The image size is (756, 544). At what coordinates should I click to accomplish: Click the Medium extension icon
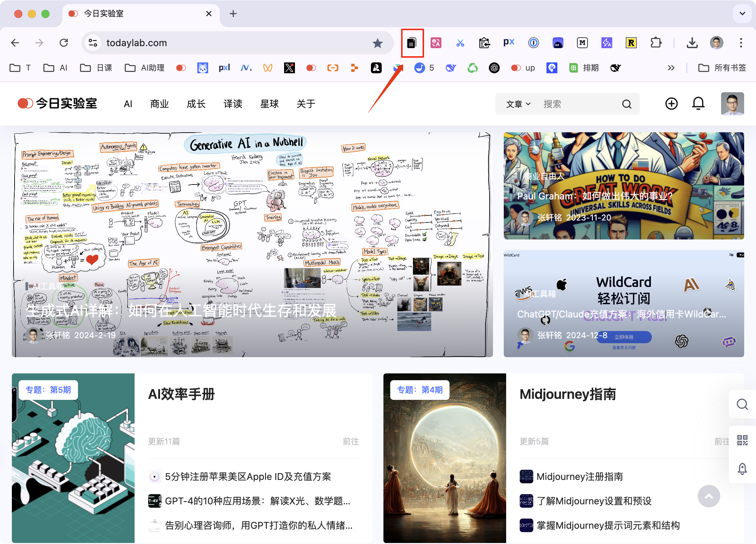[582, 43]
